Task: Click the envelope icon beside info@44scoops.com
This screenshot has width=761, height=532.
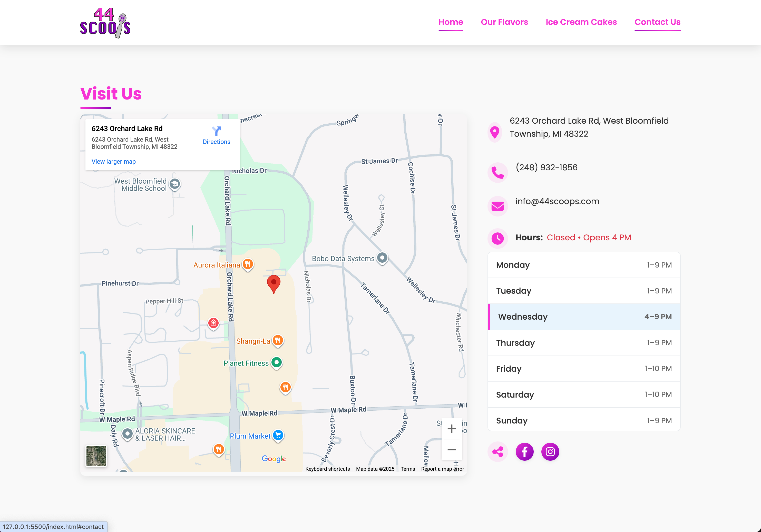Action: tap(497, 206)
